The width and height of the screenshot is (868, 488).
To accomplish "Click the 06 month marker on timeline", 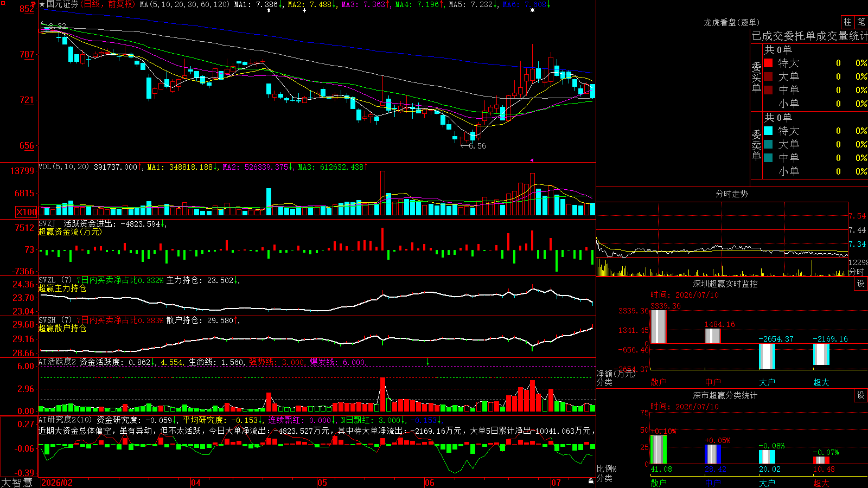I will [x=430, y=483].
